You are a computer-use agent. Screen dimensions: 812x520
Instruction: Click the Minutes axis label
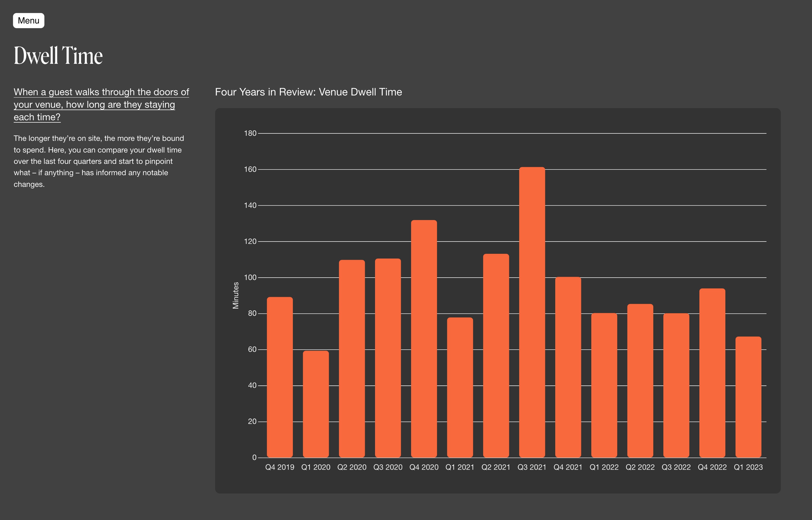pyautogui.click(x=236, y=296)
